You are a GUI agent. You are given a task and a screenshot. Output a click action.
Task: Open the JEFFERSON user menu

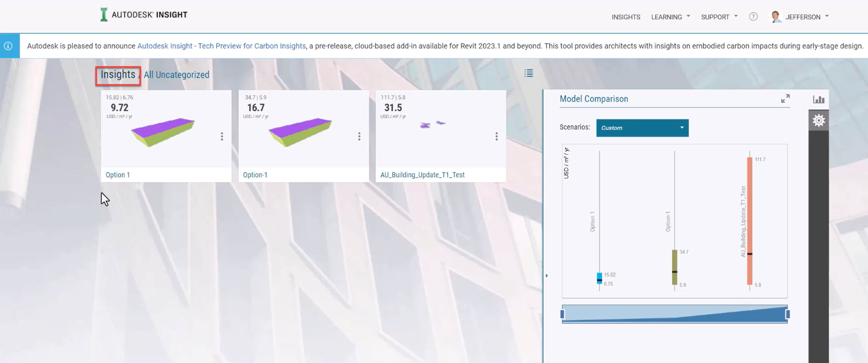[807, 17]
